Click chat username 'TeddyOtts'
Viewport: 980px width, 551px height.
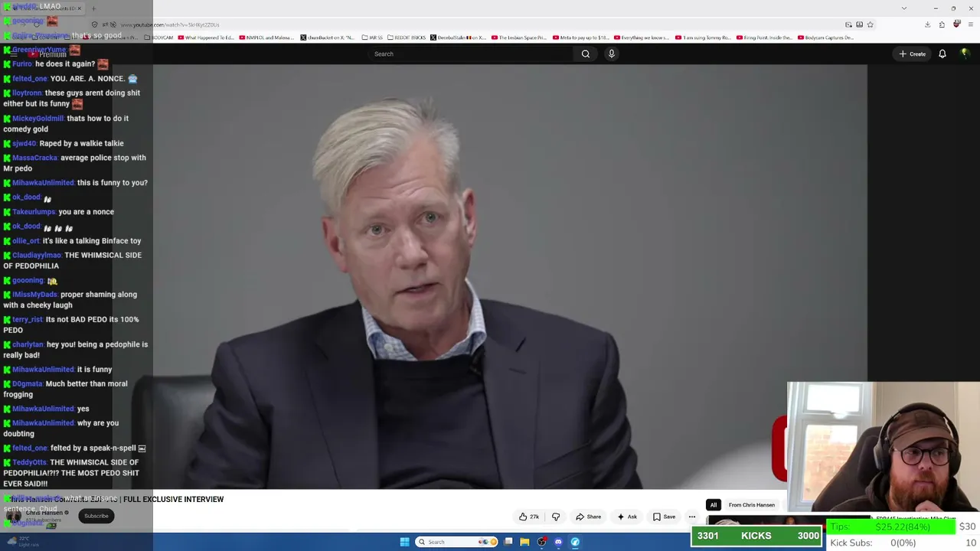[x=29, y=463]
